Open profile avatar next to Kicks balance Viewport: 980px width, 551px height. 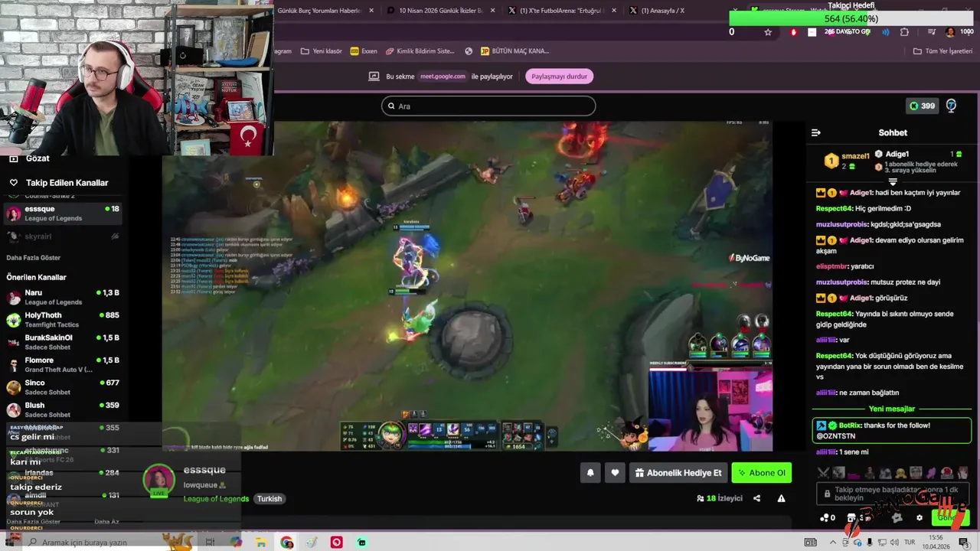click(x=951, y=106)
